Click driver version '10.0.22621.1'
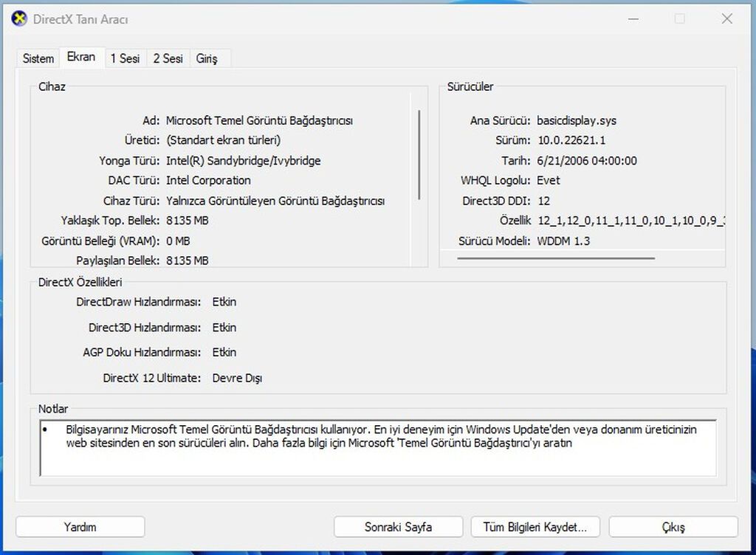The image size is (756, 555). coord(572,140)
